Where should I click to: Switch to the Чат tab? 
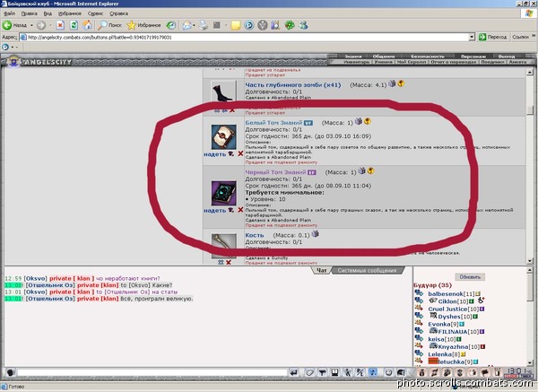click(322, 271)
